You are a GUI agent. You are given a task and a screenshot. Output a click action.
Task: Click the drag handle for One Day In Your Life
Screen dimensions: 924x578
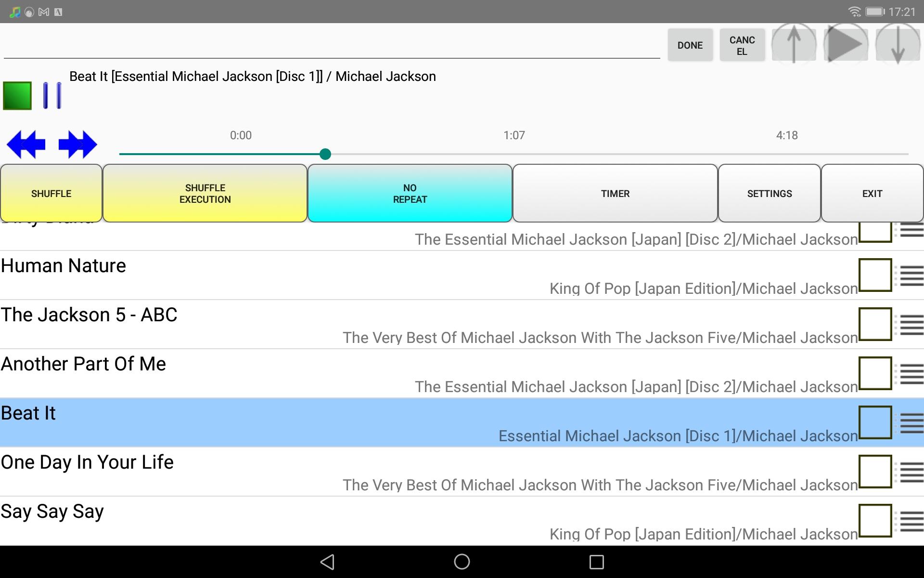point(909,472)
